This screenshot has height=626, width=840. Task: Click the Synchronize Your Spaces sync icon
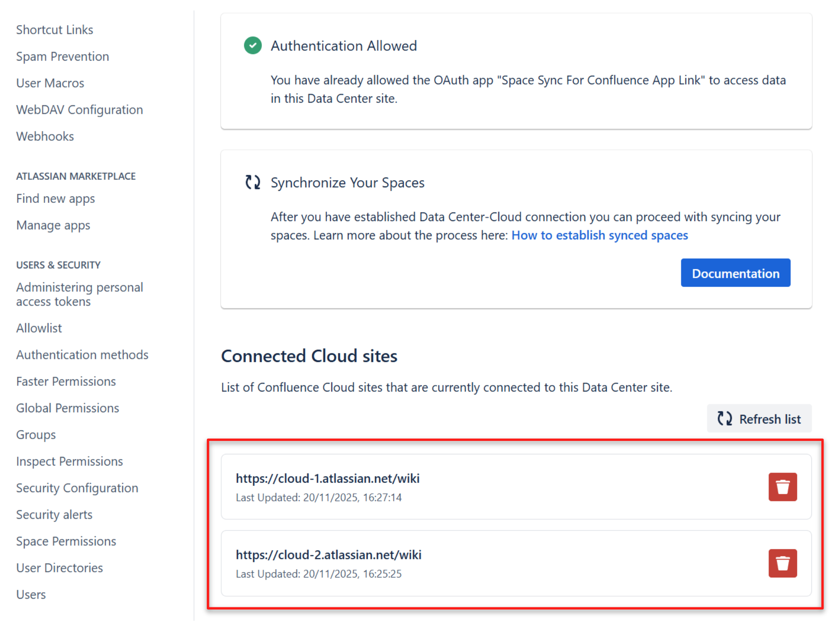(252, 182)
